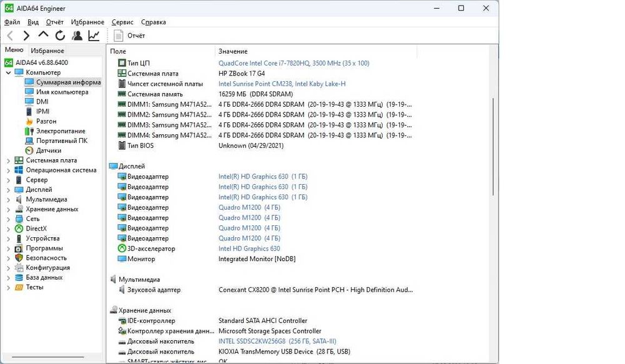Screen dimensions: 625x364
Task: Open the Сервис menu
Action: [122, 22]
